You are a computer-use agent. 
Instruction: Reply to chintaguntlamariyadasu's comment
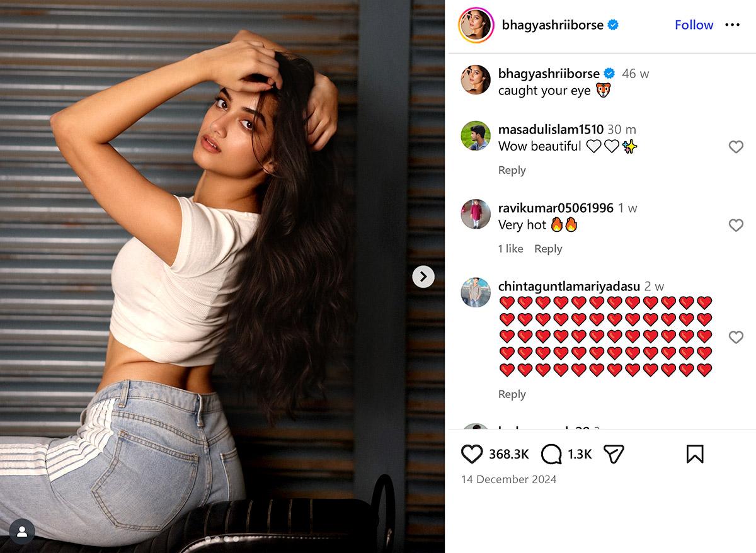click(x=512, y=394)
